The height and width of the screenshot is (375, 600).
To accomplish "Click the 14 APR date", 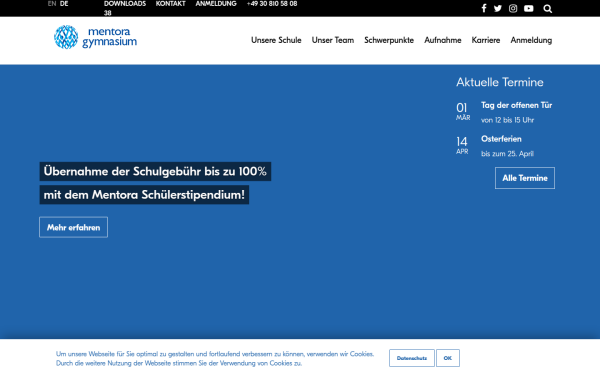I will point(462,145).
